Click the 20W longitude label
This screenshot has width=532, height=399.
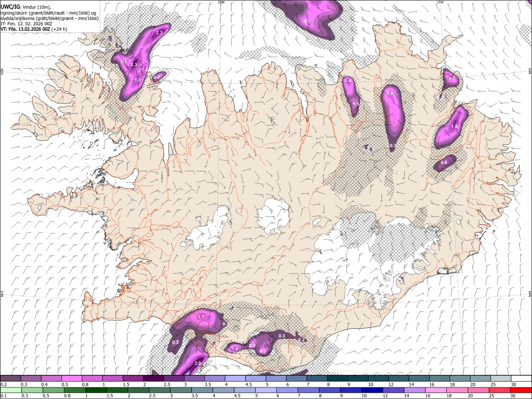(x=221, y=2)
